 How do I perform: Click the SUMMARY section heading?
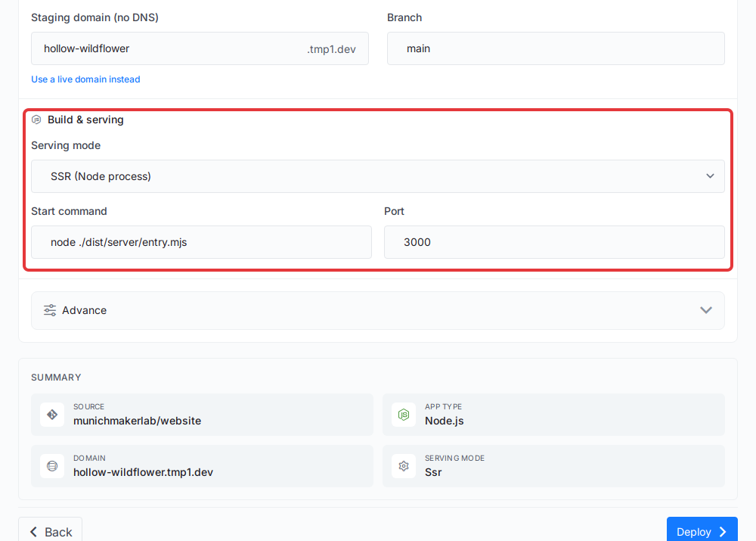tap(56, 378)
